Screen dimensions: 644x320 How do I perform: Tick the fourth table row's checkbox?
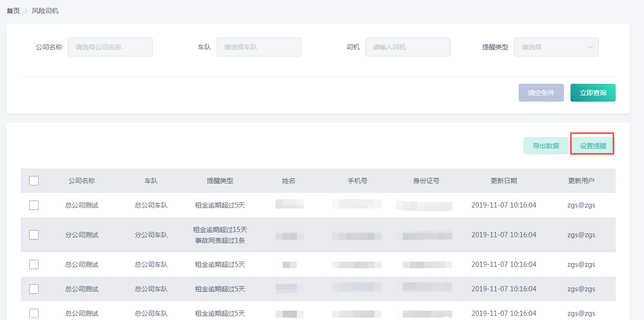click(x=34, y=289)
